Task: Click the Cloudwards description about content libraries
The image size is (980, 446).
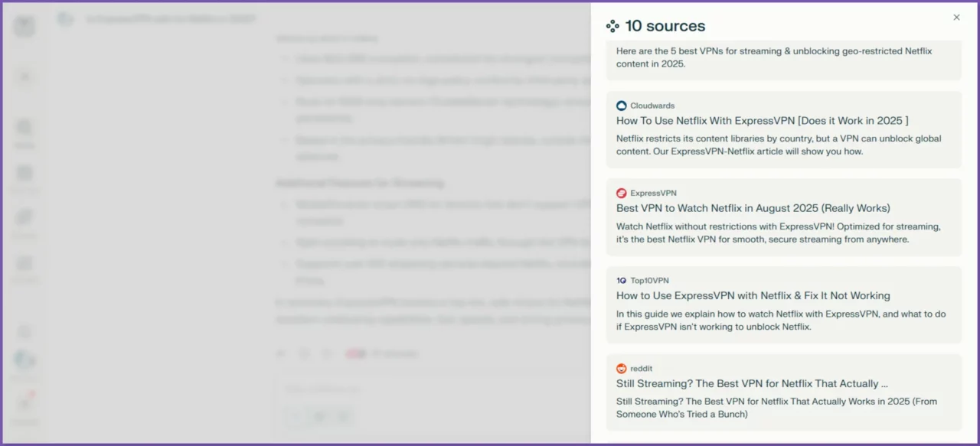Action: [x=778, y=145]
